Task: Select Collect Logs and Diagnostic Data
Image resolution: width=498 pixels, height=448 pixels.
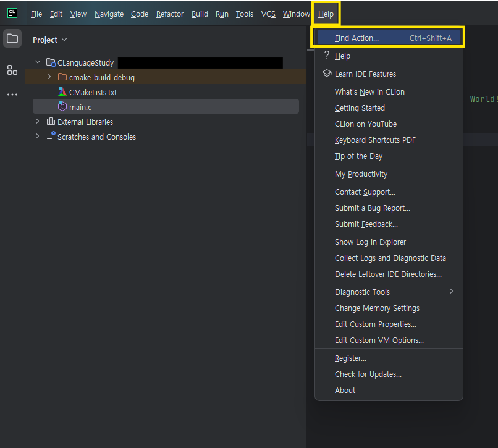Action: [x=389, y=258]
